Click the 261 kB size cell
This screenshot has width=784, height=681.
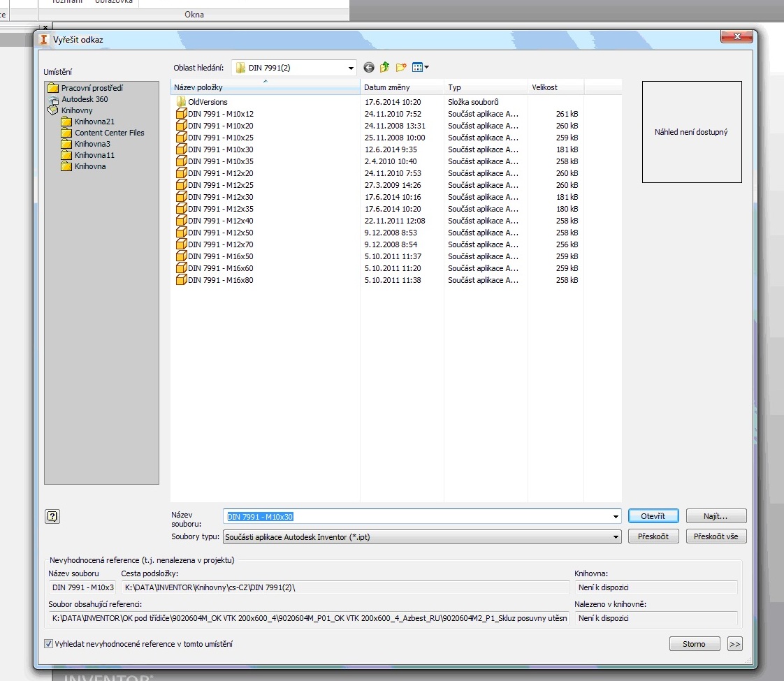[567, 114]
